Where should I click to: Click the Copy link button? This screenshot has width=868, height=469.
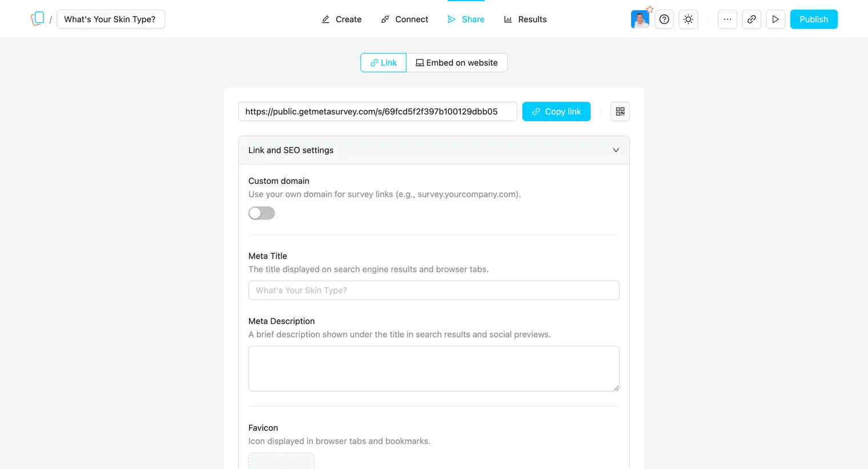tap(556, 111)
